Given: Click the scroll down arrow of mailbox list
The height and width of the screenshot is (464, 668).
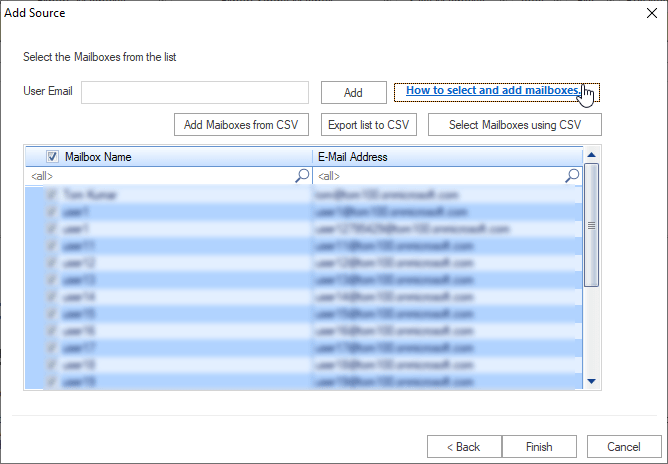Looking at the screenshot, I should 591,381.
